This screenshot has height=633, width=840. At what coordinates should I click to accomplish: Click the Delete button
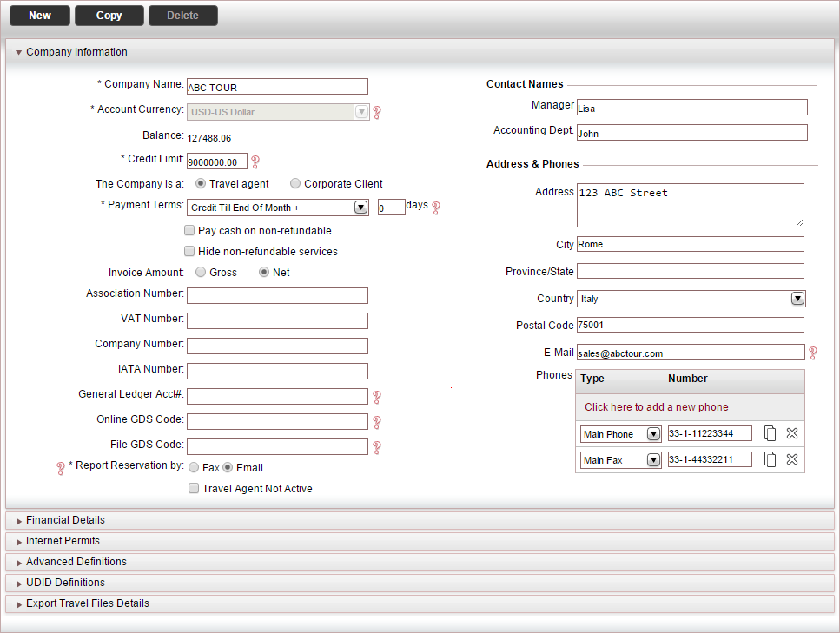(183, 16)
